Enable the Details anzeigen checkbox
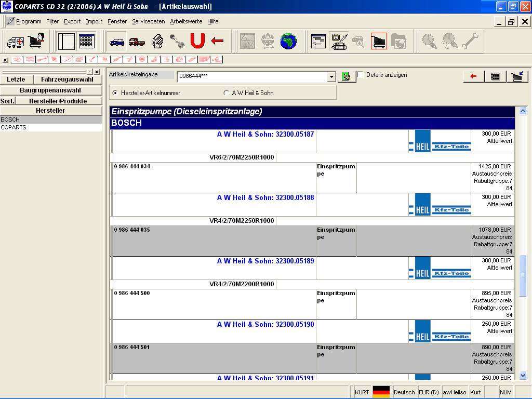 (361, 75)
